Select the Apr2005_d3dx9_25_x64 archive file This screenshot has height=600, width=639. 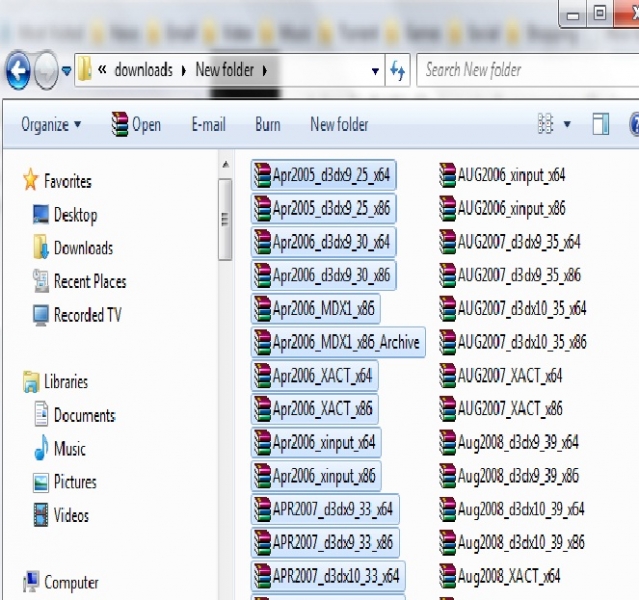(x=322, y=176)
